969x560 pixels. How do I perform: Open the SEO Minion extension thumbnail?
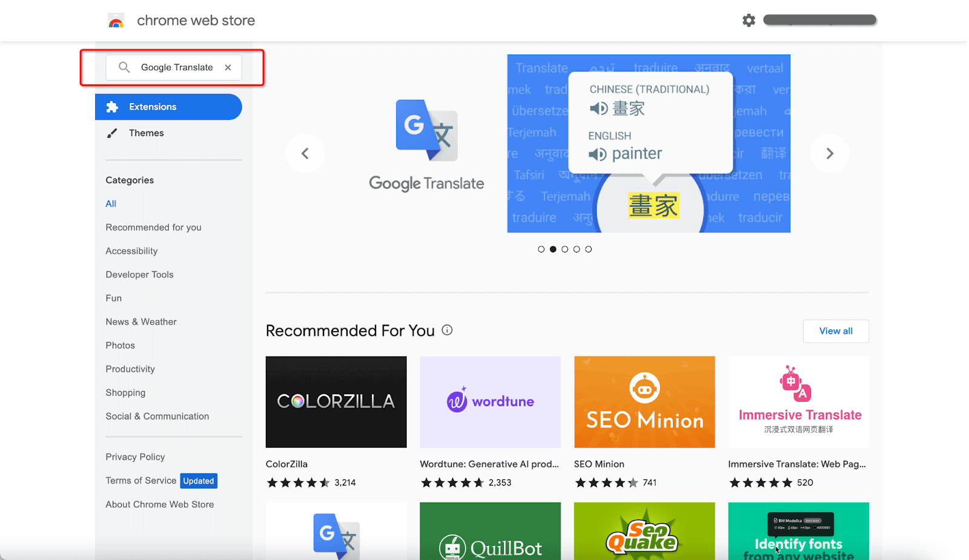point(644,402)
